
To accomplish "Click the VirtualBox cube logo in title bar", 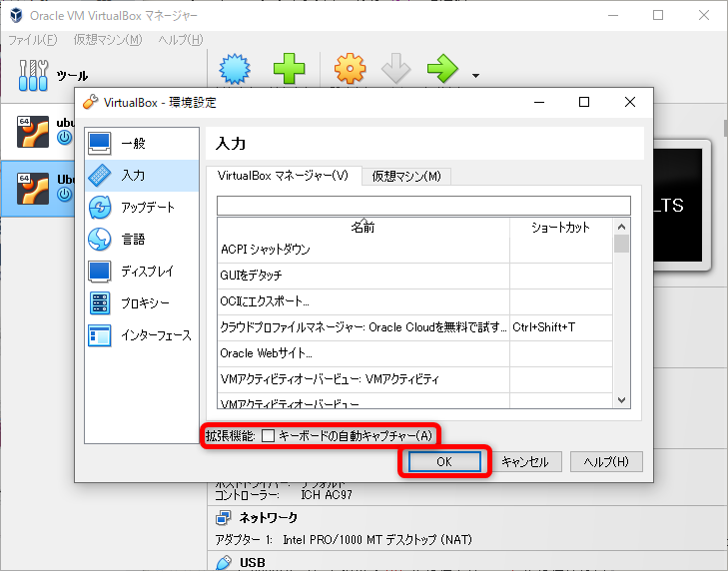I will coord(16,15).
